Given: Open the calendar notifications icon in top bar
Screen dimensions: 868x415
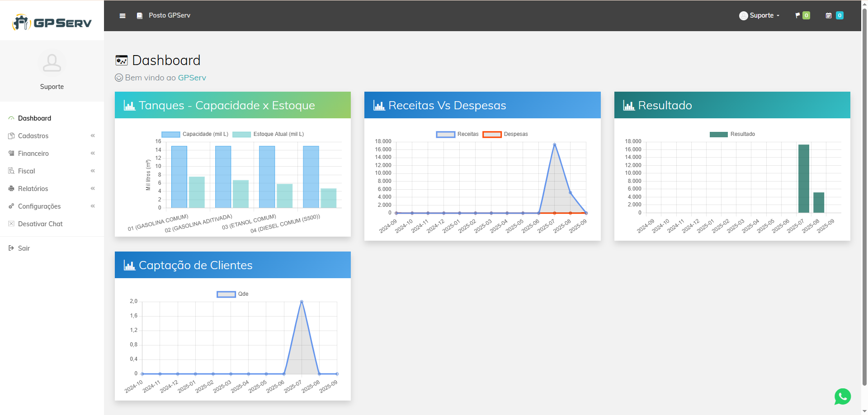Looking at the screenshot, I should [x=829, y=15].
